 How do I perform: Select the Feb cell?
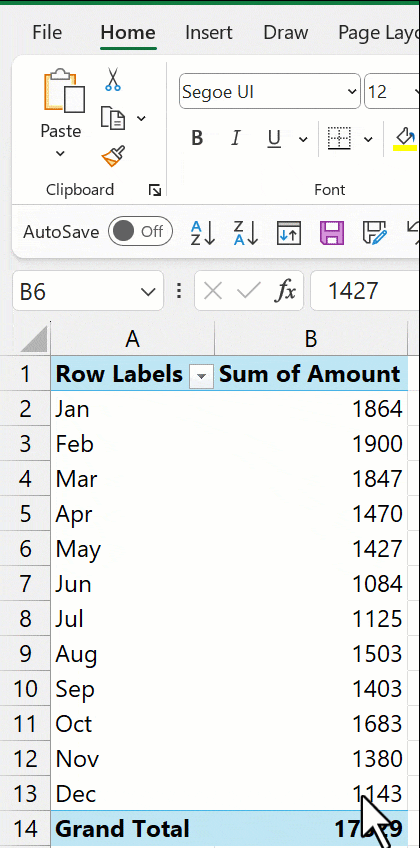point(132,444)
